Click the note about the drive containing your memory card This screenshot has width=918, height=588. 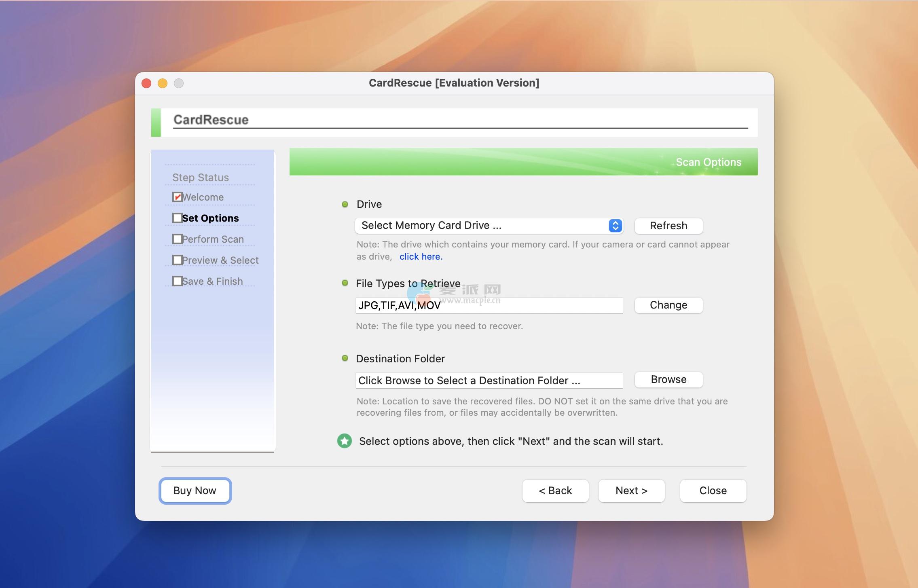tap(543, 250)
